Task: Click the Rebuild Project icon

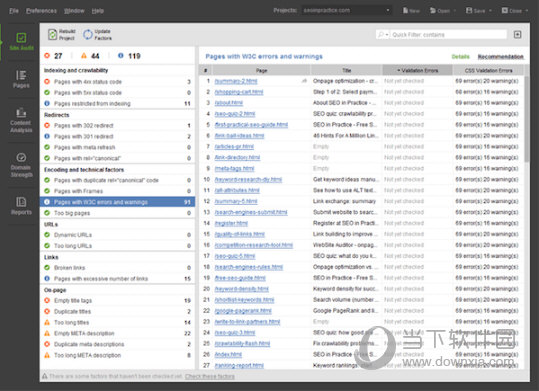Action: [x=52, y=34]
